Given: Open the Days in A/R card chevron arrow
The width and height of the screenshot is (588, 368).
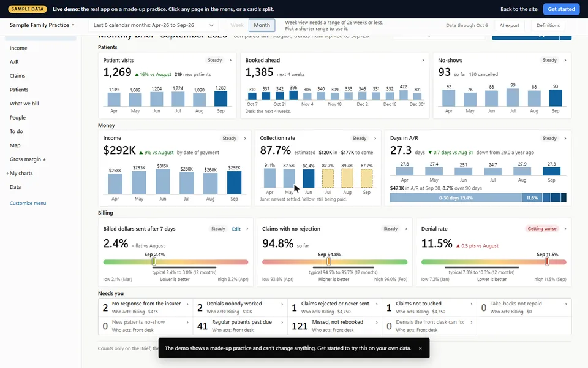Looking at the screenshot, I should 565,138.
